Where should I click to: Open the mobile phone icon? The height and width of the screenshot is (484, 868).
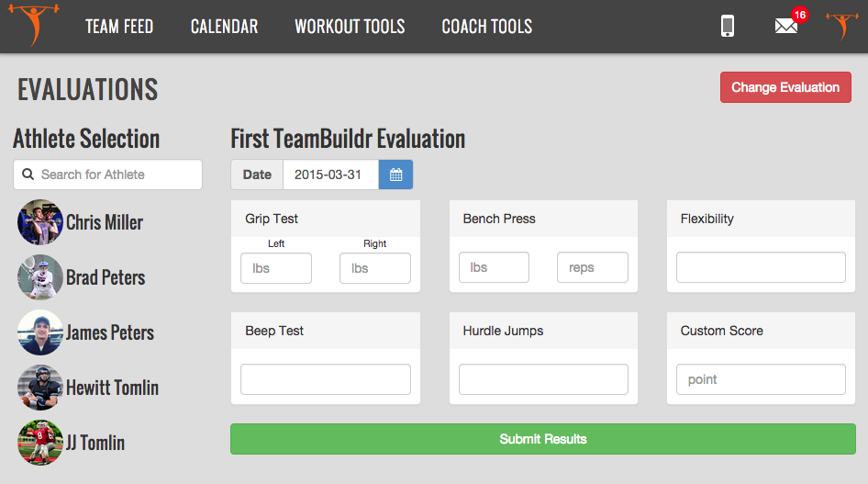(x=728, y=26)
